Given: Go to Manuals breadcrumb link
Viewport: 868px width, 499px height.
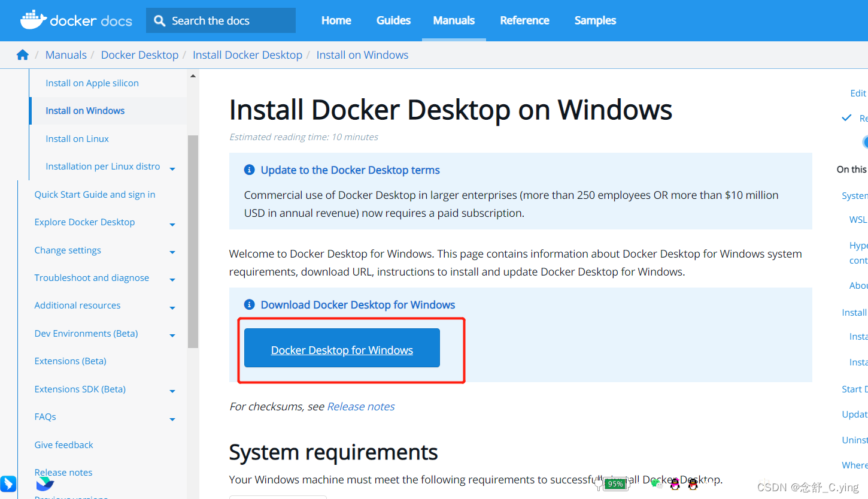Looking at the screenshot, I should [66, 55].
